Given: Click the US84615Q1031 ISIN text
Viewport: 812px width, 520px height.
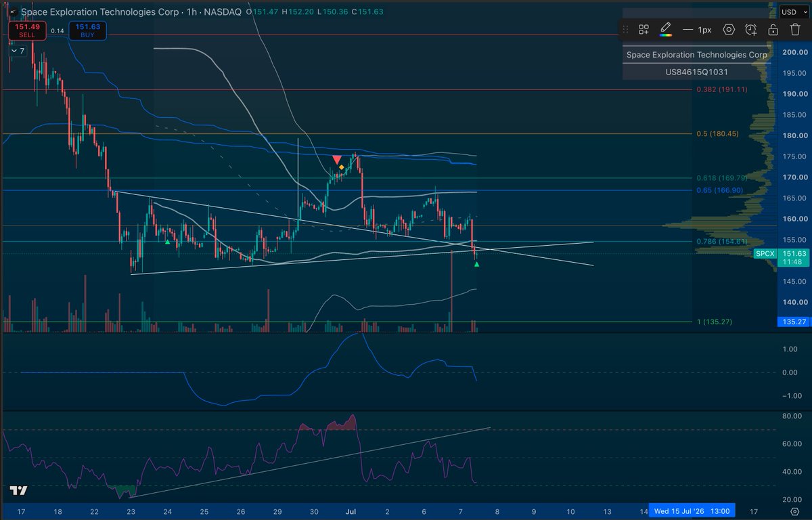Looking at the screenshot, I should pyautogui.click(x=696, y=71).
